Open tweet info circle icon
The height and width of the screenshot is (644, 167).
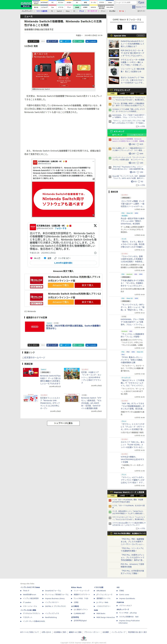[95, 253]
